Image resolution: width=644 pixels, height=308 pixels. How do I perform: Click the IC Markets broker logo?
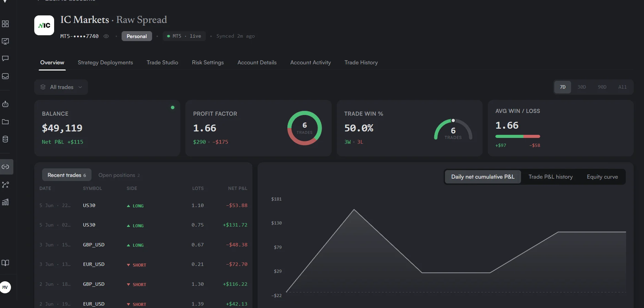pos(44,25)
